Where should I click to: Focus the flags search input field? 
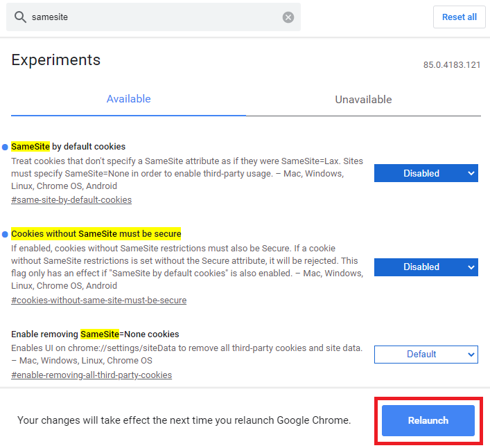coord(155,17)
